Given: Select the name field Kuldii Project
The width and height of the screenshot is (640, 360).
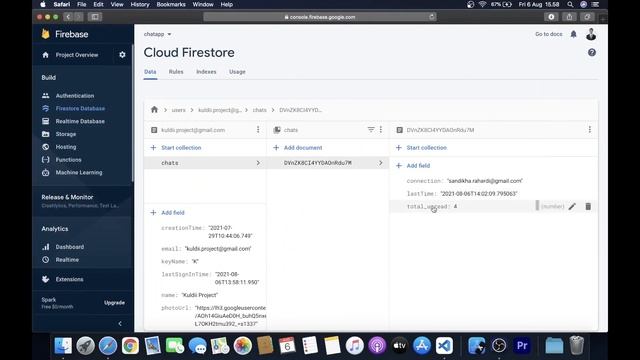Looking at the screenshot, I should click(189, 295).
